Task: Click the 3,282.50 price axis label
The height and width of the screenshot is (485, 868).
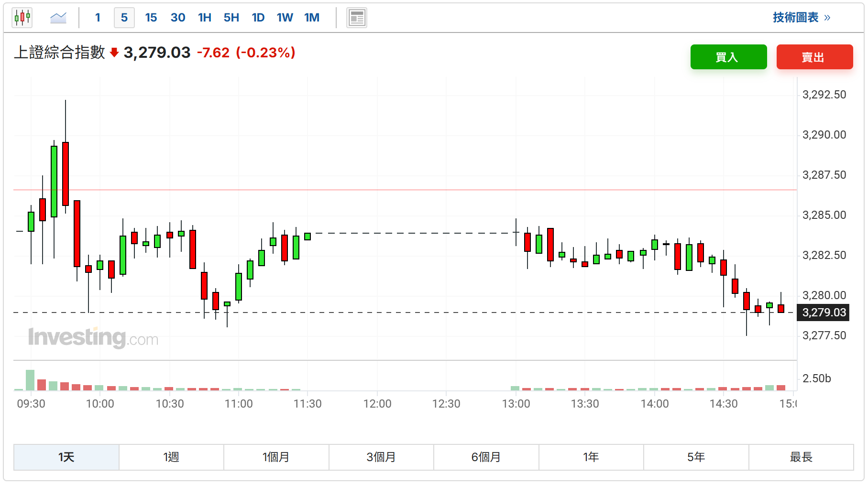Action: (x=824, y=255)
